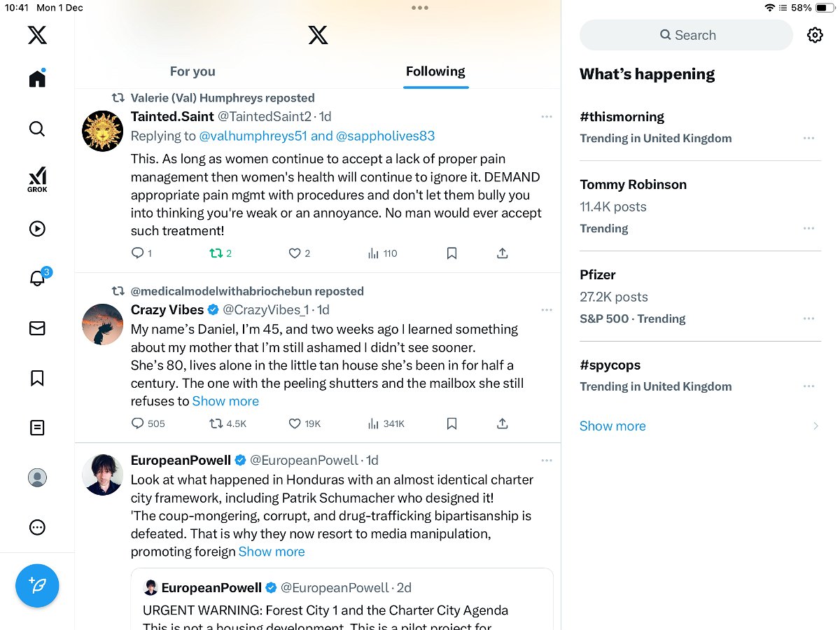This screenshot has width=840, height=630.
Task: Open Lists icon in the sidebar
Action: 37,428
